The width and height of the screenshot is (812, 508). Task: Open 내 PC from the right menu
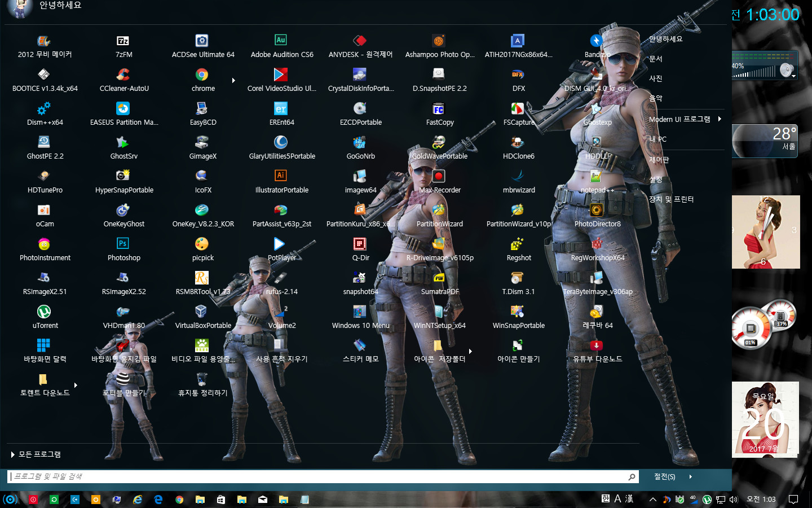(657, 139)
